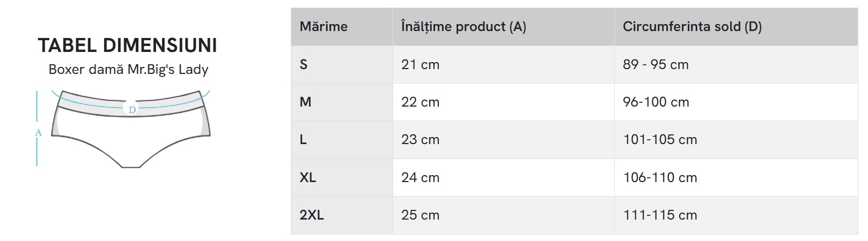Screen dimensions: 868x241
Task: Select the M size cell
Action: (x=305, y=102)
